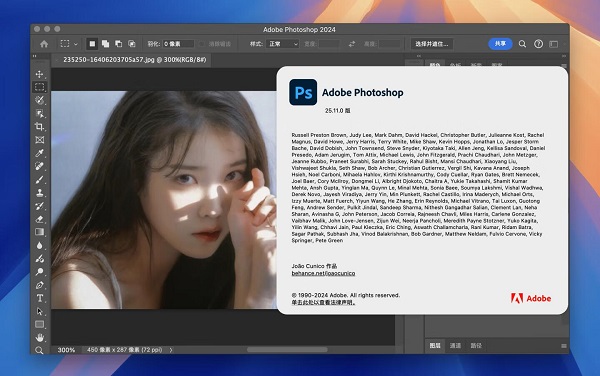Select the Lasso tool in the toolbar

39,100
